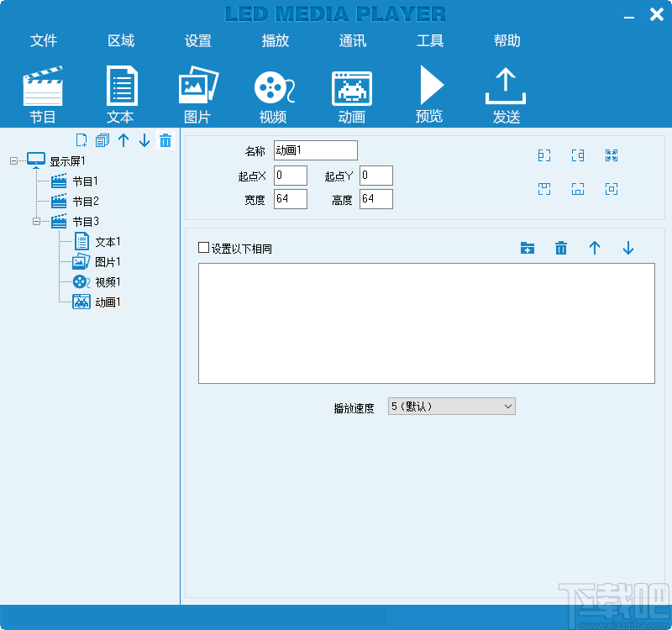The width and height of the screenshot is (672, 630).
Task: Add a 文本 text area via toolbar
Action: (x=120, y=90)
